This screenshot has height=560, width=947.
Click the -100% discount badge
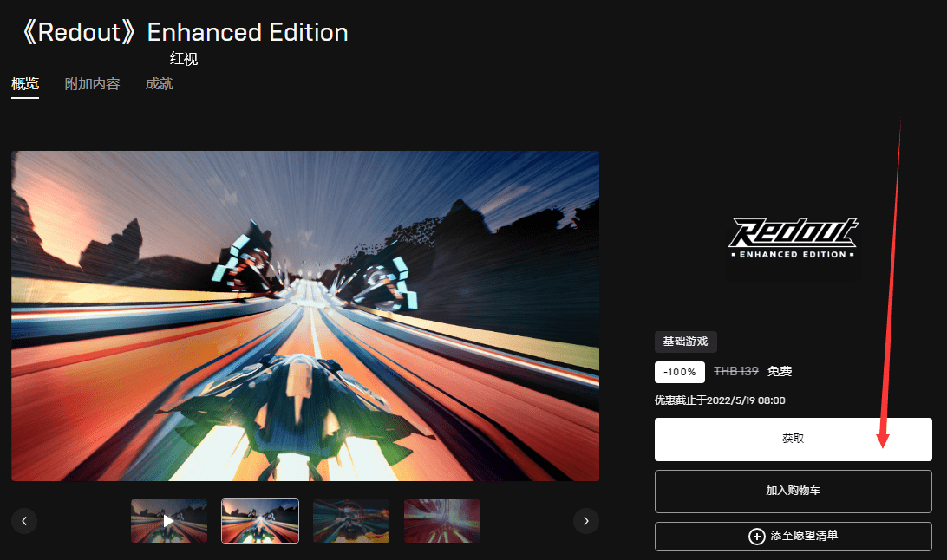679,373
